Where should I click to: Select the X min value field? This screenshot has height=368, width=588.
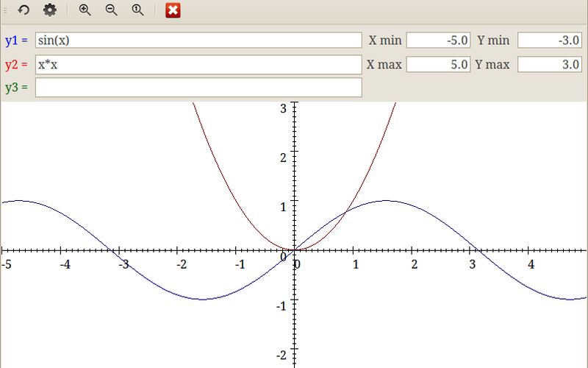[x=439, y=40]
